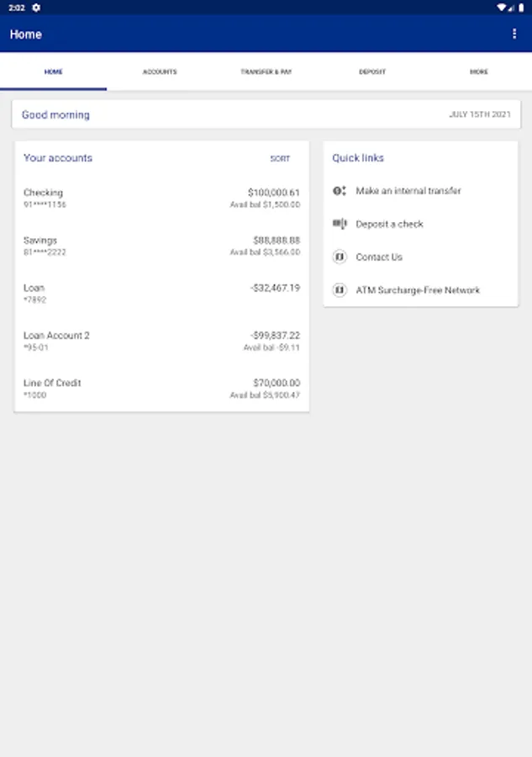Go to the Deposit tab
Screen dimensions: 532x757
372,72
